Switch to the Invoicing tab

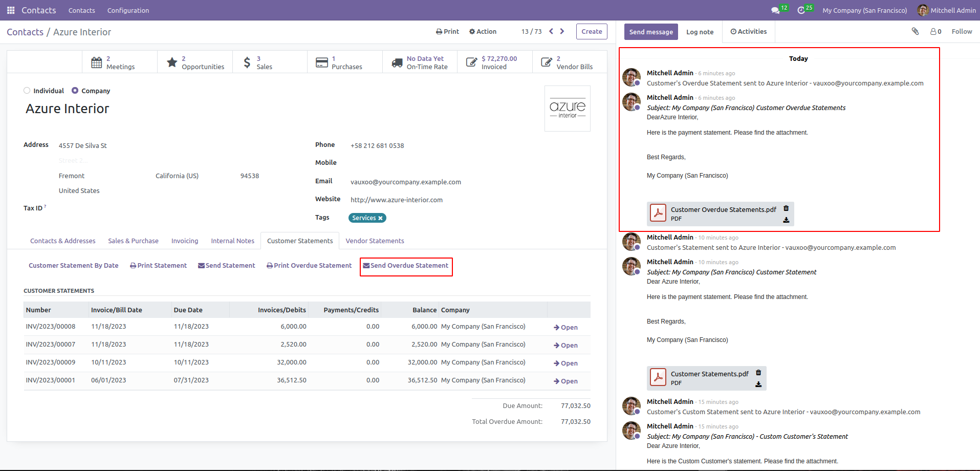pos(185,241)
